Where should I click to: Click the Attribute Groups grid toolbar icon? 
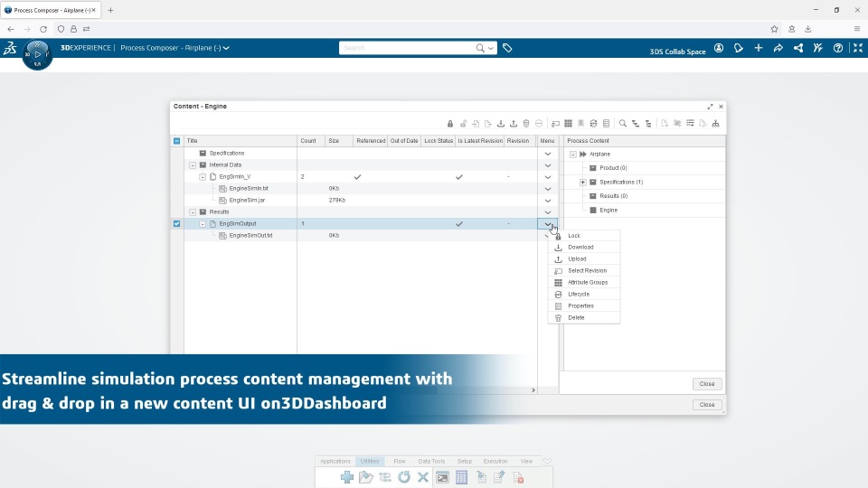pyautogui.click(x=568, y=124)
